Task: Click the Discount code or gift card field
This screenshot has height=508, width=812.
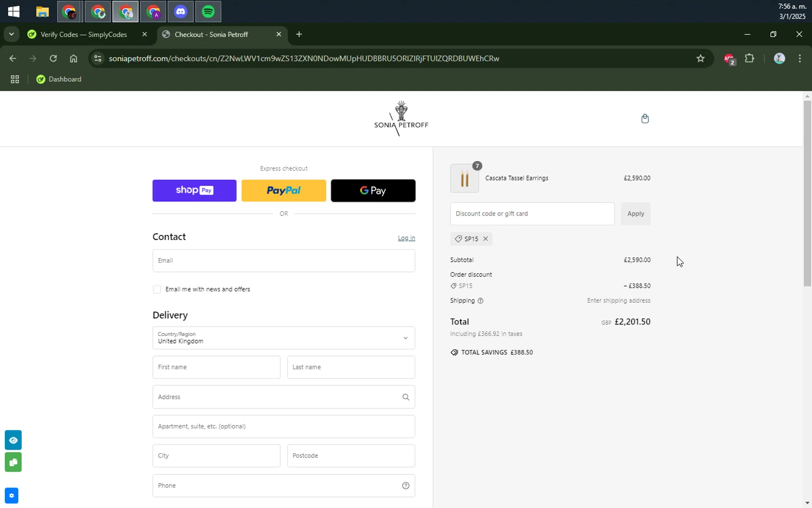Action: pyautogui.click(x=532, y=214)
